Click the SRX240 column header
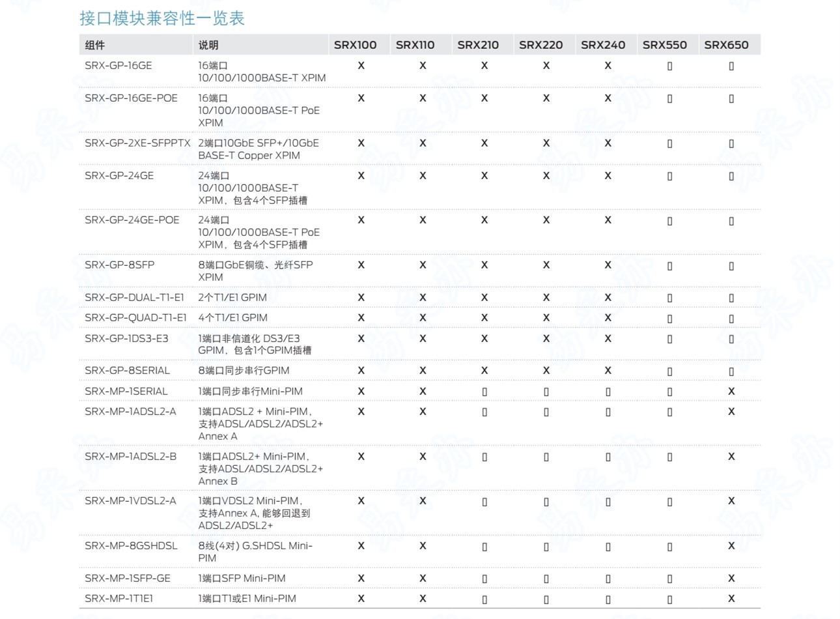Image resolution: width=840 pixels, height=619 pixels. click(x=603, y=45)
